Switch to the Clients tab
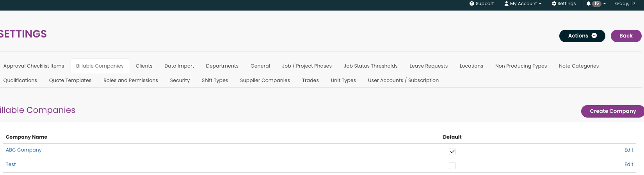644x175 pixels. (x=144, y=66)
